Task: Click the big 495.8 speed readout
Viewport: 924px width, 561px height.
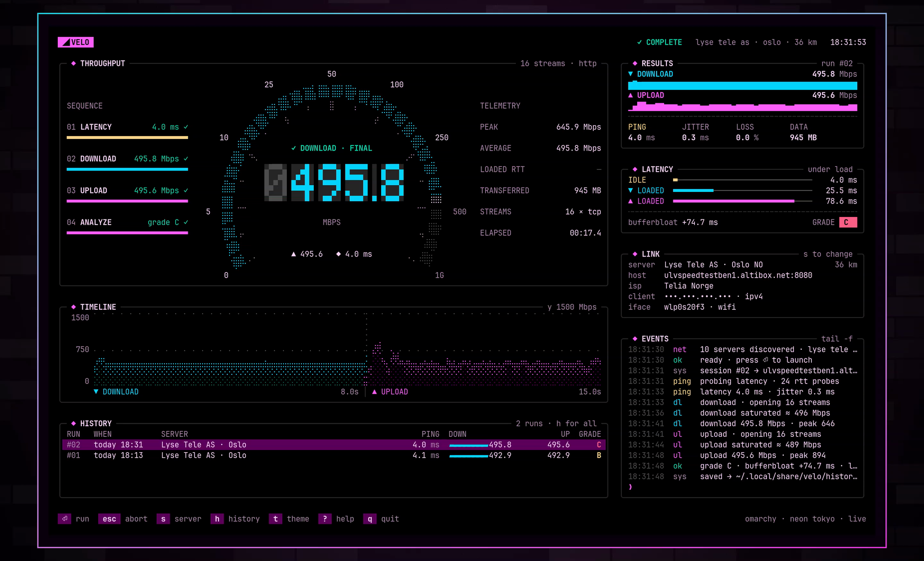Action: click(x=334, y=182)
